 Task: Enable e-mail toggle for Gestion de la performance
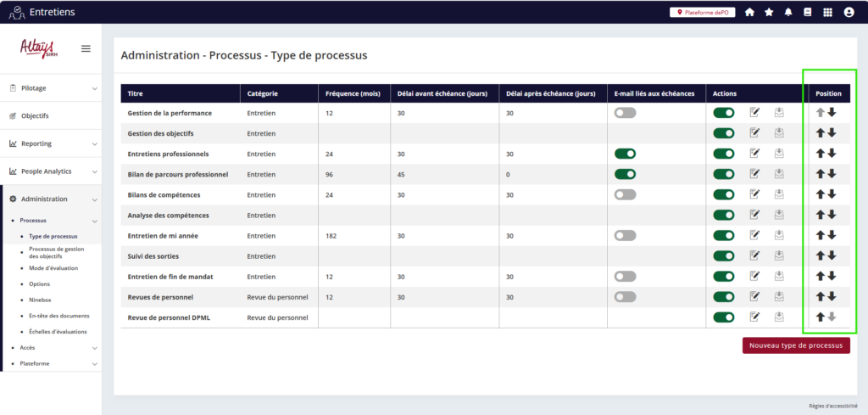(625, 112)
